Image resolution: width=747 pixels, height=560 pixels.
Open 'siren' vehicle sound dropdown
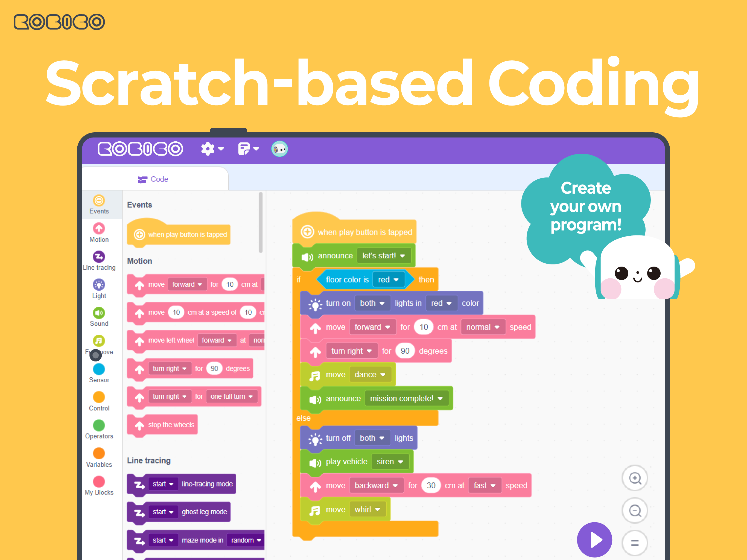click(390, 462)
